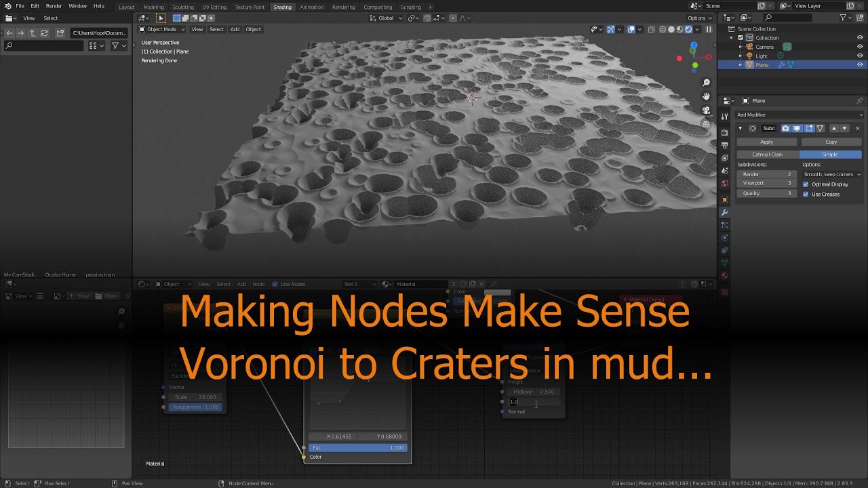Viewport: 868px width, 488px height.
Task: Open the Render menu
Action: [54, 6]
